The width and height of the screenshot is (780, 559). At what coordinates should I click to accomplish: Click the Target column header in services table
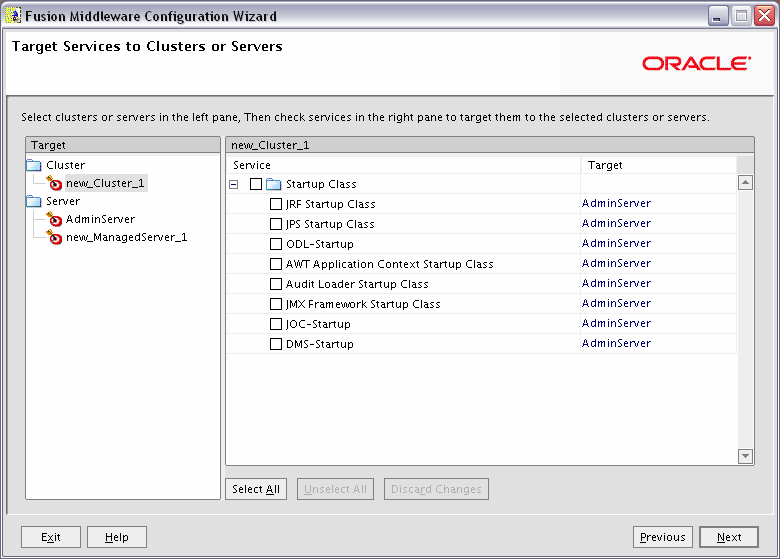tap(659, 165)
